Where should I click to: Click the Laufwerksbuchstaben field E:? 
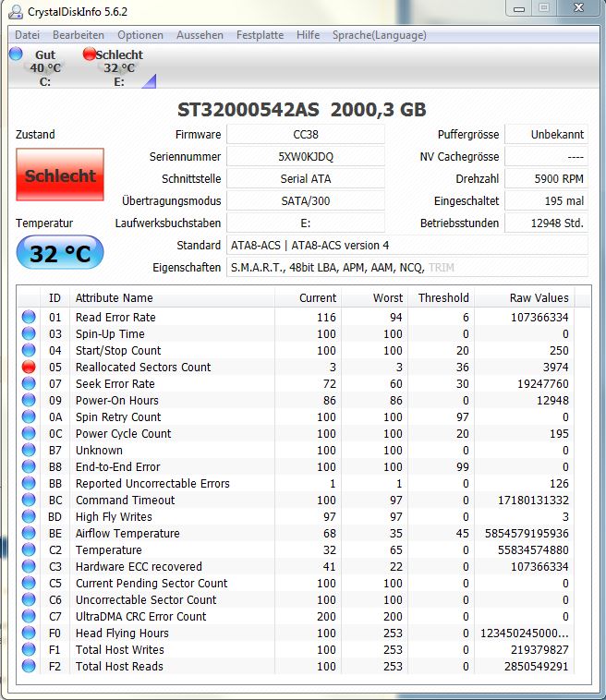[306, 223]
